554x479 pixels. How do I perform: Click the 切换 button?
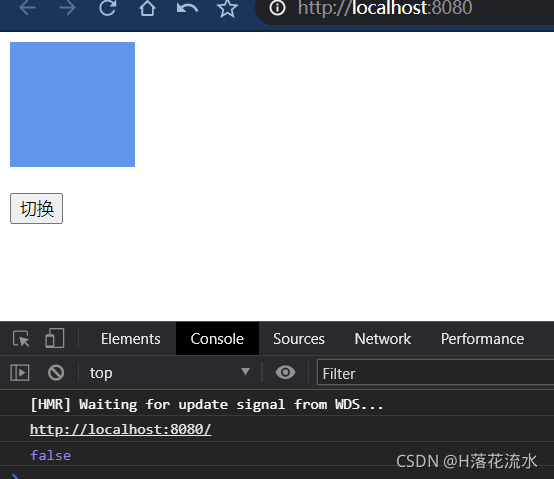pos(36,208)
